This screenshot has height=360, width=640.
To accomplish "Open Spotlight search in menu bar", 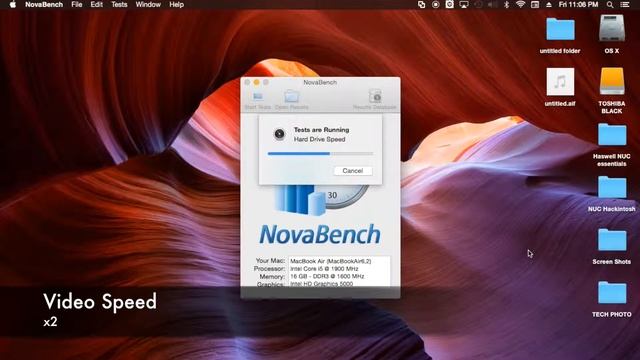I will [x=610, y=4].
